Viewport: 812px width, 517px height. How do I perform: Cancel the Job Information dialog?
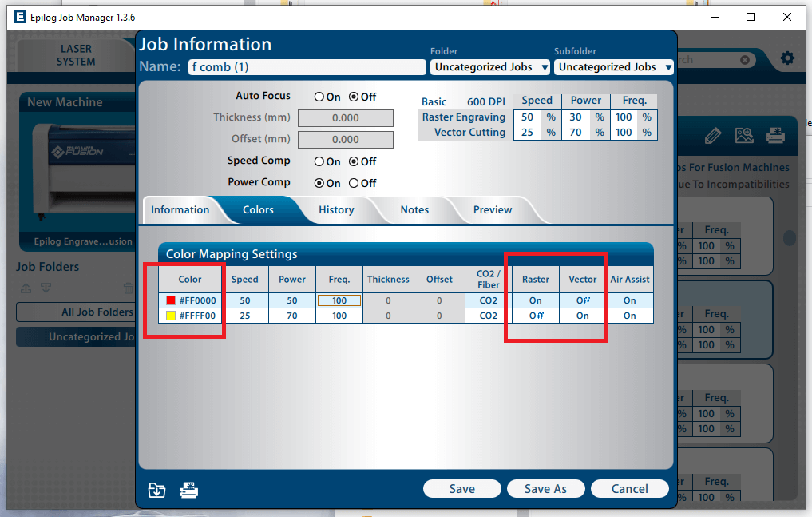[x=630, y=488]
